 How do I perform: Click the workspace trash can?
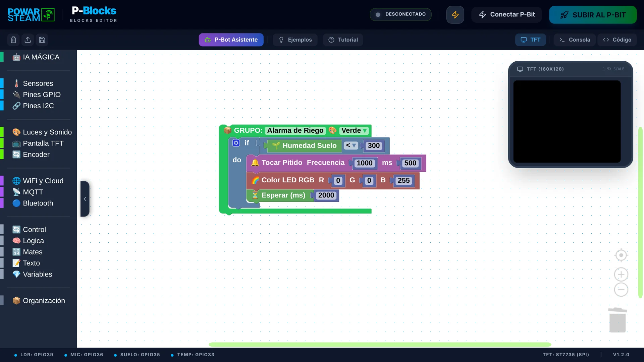click(x=618, y=320)
